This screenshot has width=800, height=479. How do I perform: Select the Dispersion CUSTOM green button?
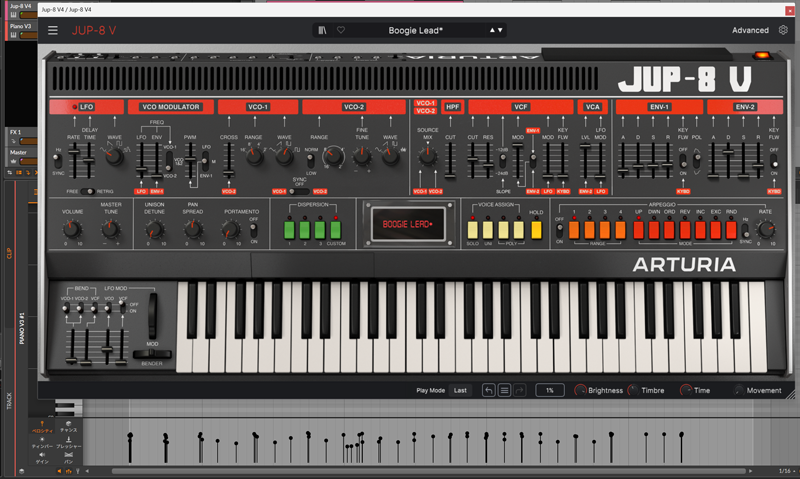(335, 230)
